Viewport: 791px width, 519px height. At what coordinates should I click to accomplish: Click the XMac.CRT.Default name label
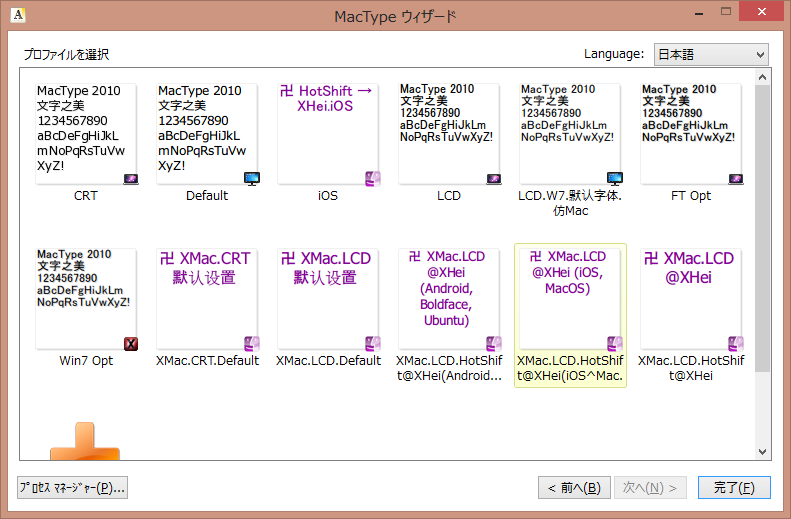click(x=207, y=361)
